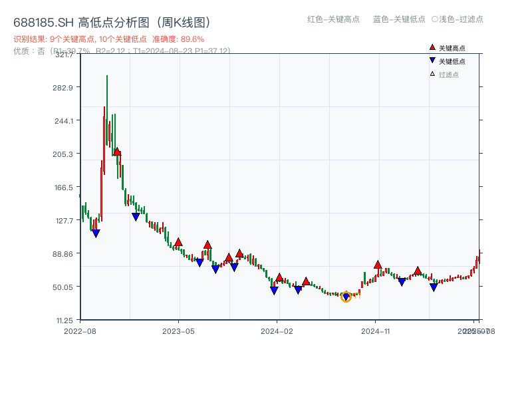Click the orange circled filter point on the chart
This screenshot has width=532, height=399.
(x=346, y=297)
